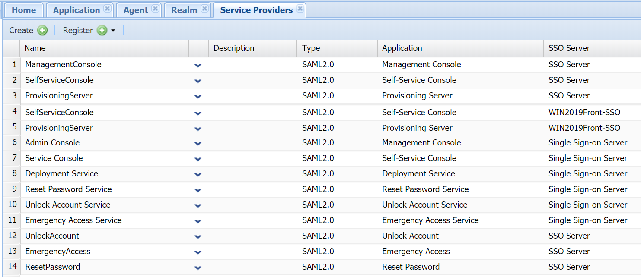Close the Application tab
This screenshot has height=277, width=644.
pos(108,9)
